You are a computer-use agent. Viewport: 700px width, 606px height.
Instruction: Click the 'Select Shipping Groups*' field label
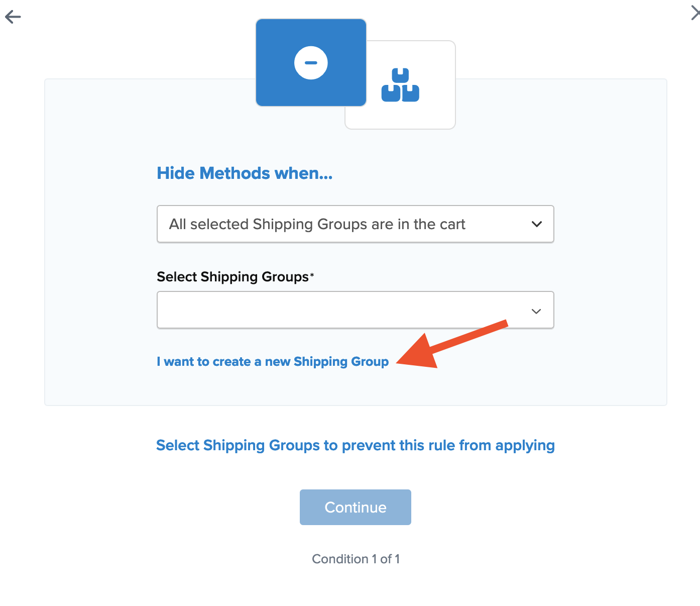[x=232, y=277]
